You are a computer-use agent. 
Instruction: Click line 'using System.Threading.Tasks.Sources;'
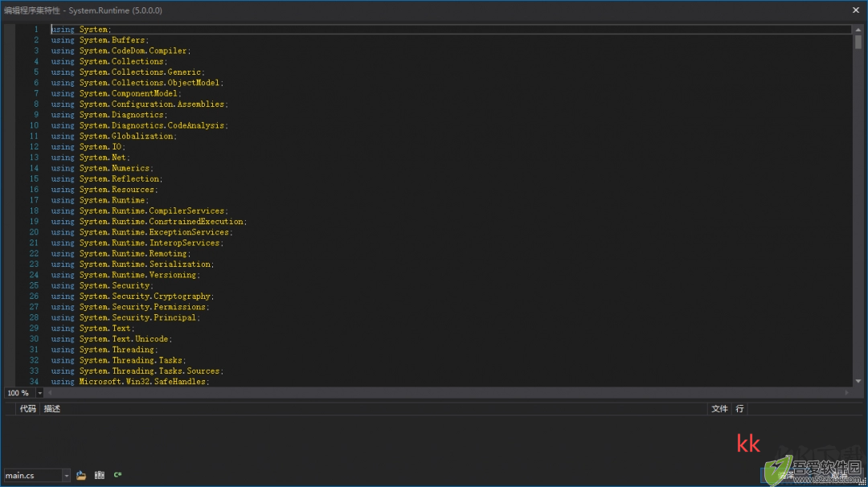[x=137, y=370]
